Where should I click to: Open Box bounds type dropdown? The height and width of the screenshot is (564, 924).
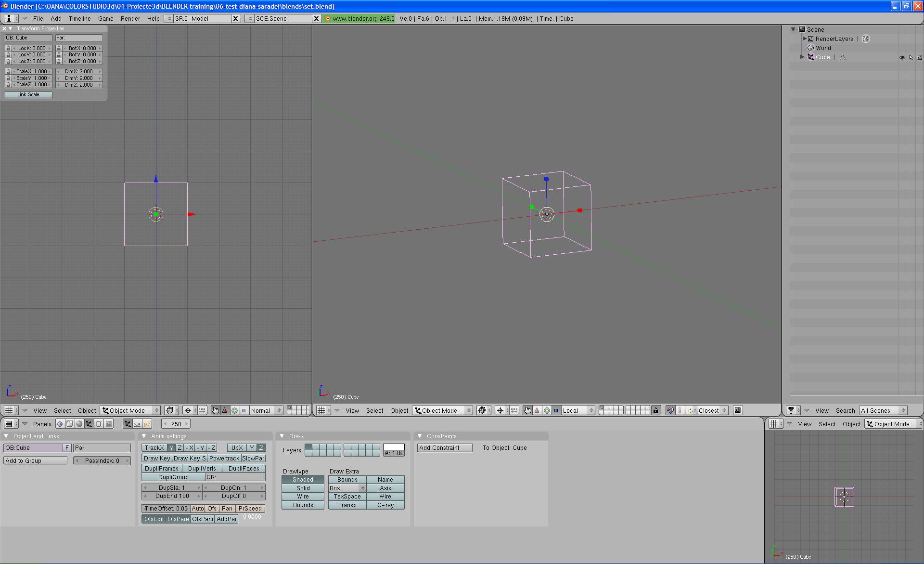point(347,488)
